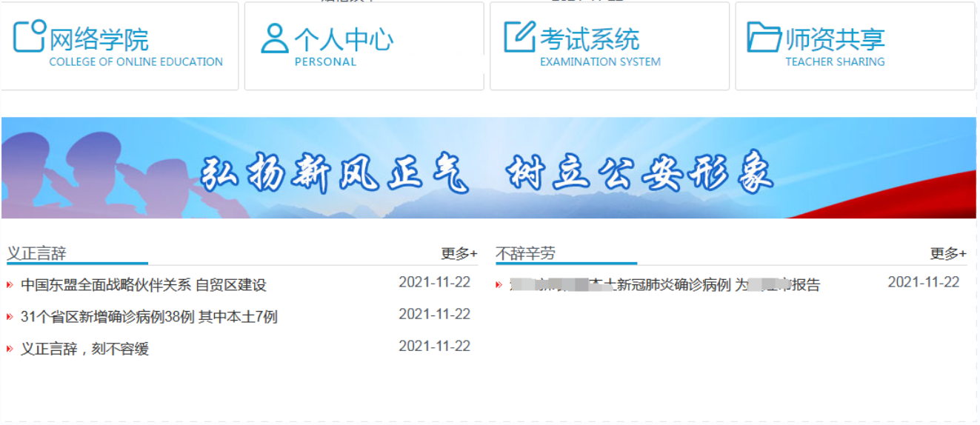This screenshot has height=425, width=980.
Task: Open the COLLEGE OF ONLINE EDUCATION label
Action: pyautogui.click(x=136, y=62)
